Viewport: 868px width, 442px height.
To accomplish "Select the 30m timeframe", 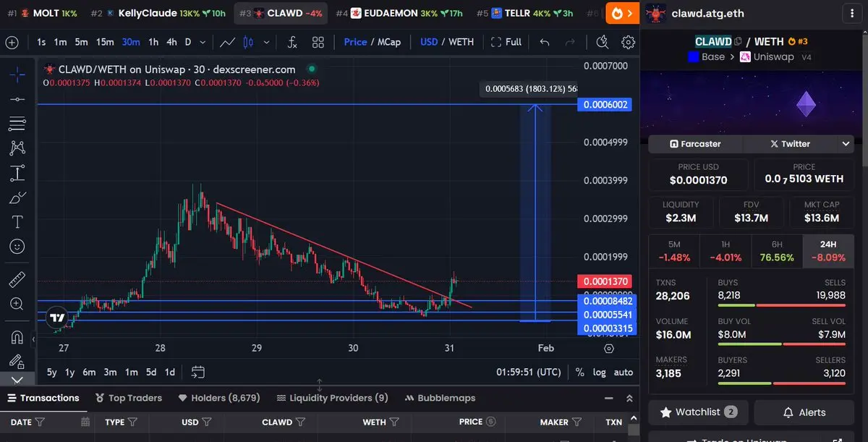I will [131, 42].
